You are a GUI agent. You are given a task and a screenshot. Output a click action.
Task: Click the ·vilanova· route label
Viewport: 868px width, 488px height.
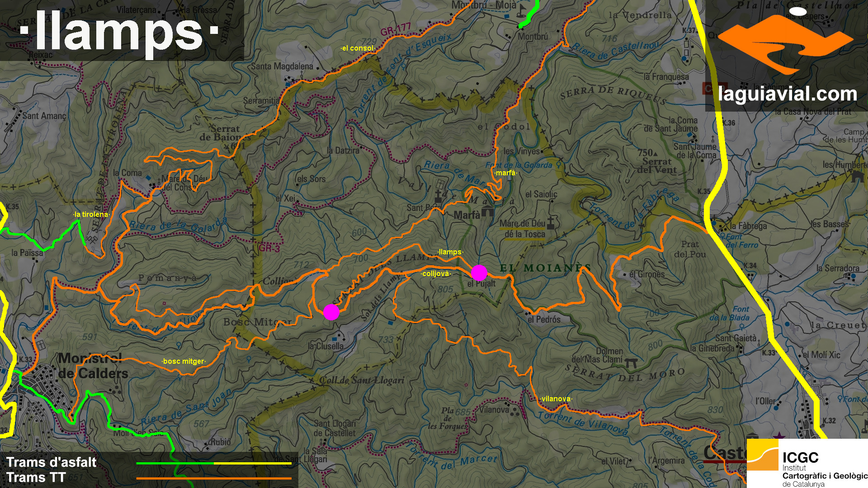point(556,399)
